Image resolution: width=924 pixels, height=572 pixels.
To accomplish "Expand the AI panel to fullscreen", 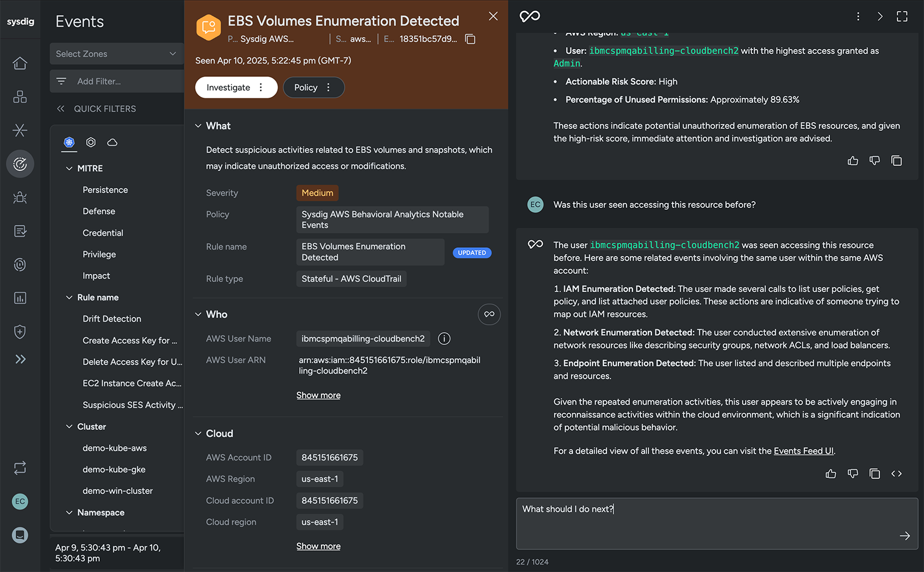I will coord(902,16).
